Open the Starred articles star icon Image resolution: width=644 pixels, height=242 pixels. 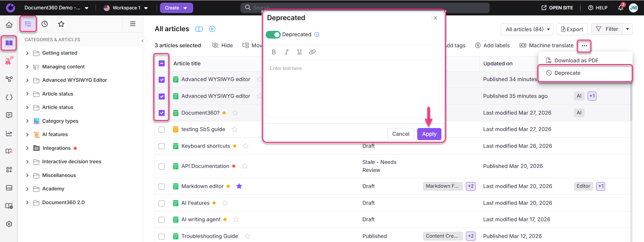61,24
